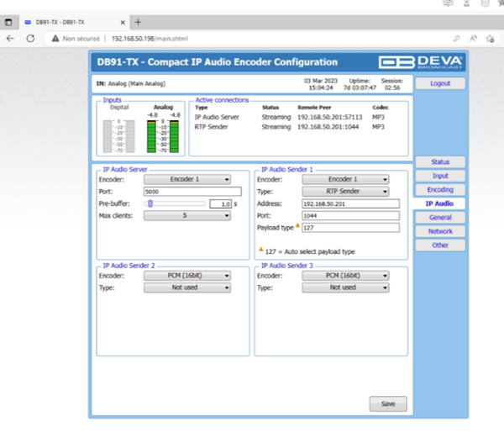Click the Non sécurisé warning triangle icon
Screen dimensions: 504x438
click(55, 39)
